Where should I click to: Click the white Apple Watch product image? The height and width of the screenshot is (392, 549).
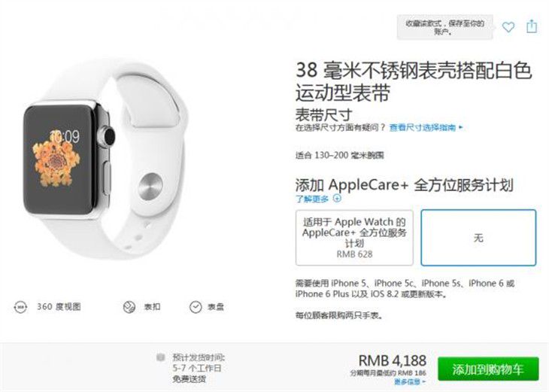[x=103, y=160]
